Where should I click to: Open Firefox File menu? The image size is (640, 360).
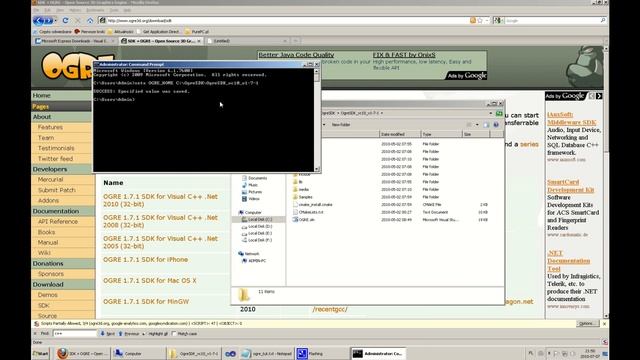point(36,10)
